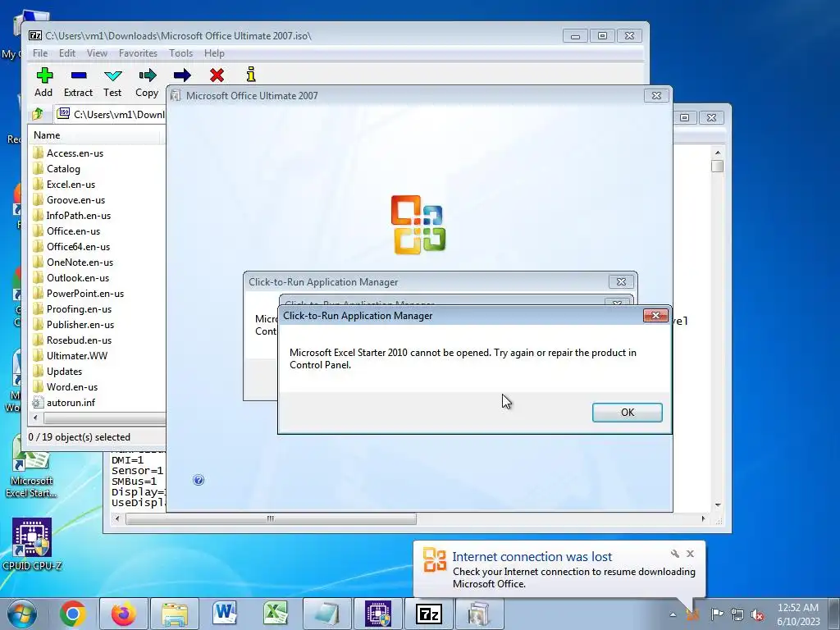Select the Updates folder
Image resolution: width=840 pixels, height=630 pixels.
57,371
